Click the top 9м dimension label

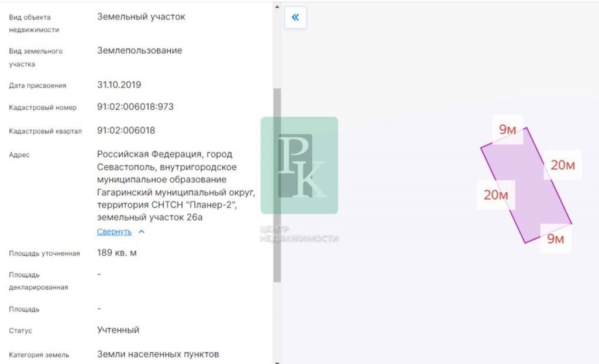coord(507,130)
